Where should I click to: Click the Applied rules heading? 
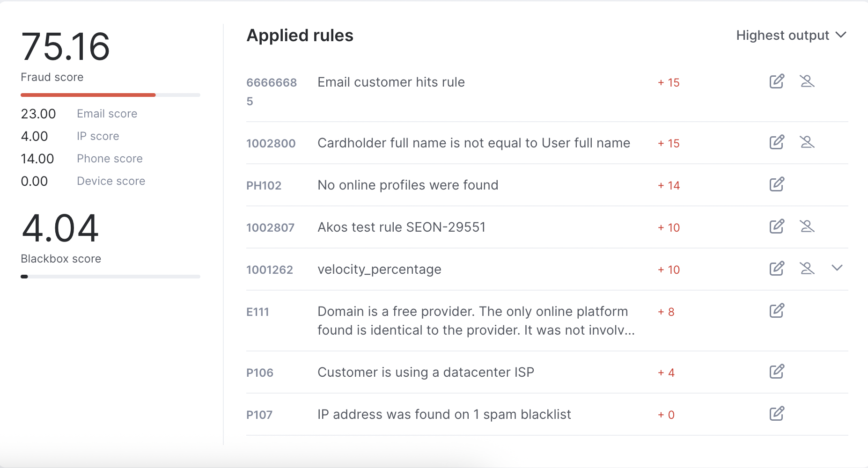(x=300, y=36)
